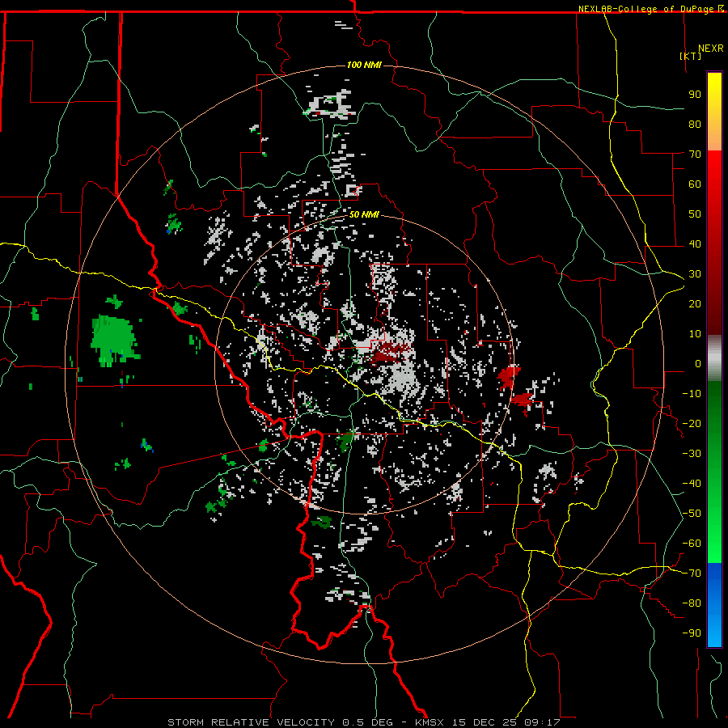This screenshot has width=728, height=728.
Task: Click the -40 value on the velocity scale
Action: click(x=692, y=484)
